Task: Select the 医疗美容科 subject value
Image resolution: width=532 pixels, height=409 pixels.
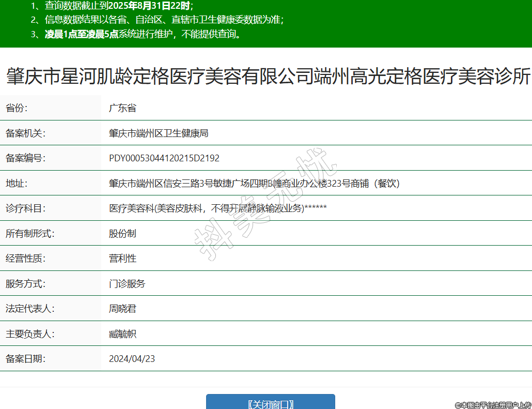Action: tap(217, 208)
